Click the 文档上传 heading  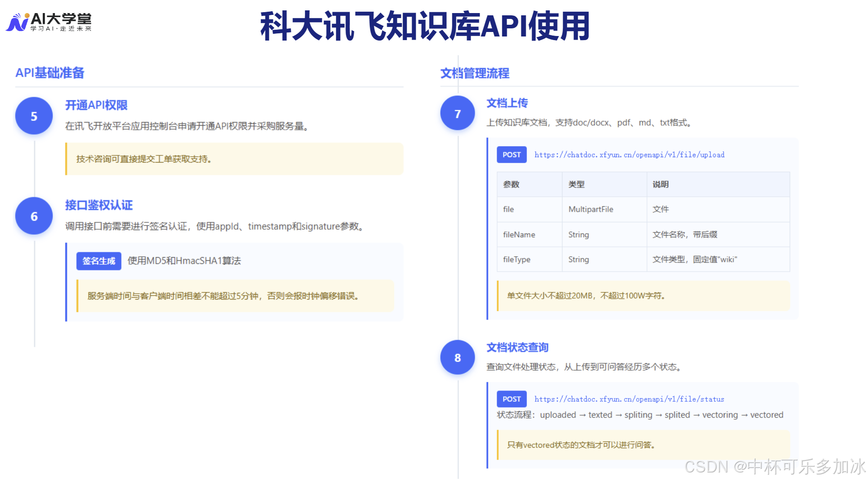508,103
